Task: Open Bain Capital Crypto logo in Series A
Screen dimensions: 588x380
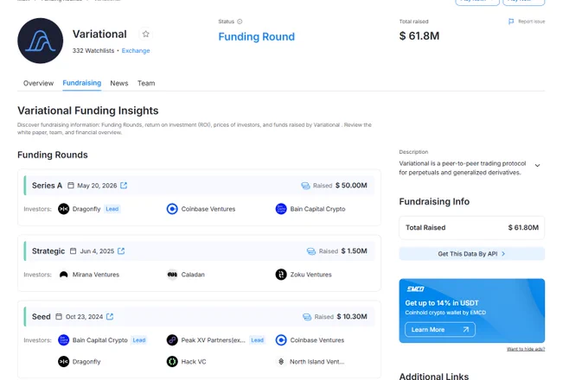Action: pyautogui.click(x=281, y=209)
